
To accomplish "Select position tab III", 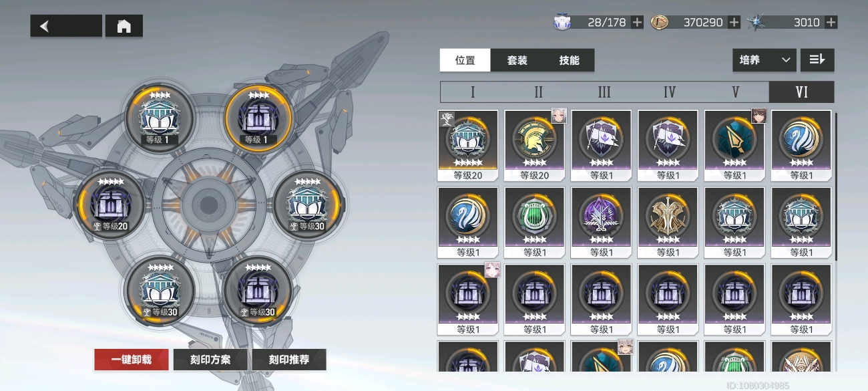I will [x=604, y=92].
